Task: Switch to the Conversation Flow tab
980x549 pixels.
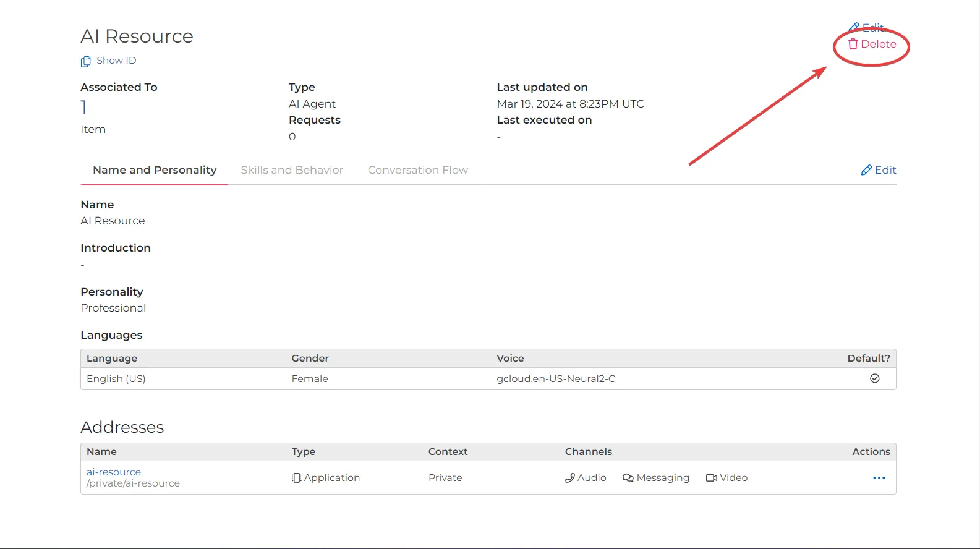Action: point(418,170)
